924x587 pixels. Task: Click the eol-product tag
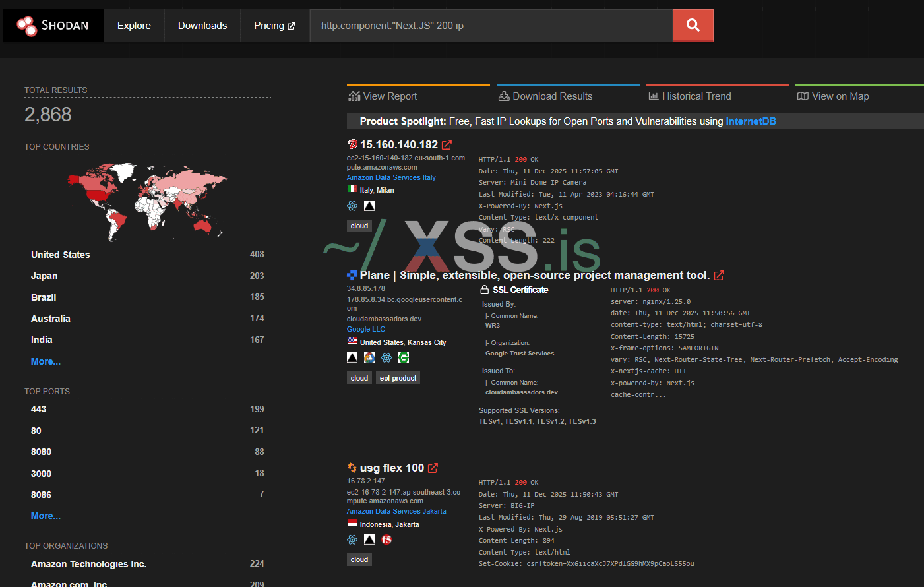coord(398,378)
